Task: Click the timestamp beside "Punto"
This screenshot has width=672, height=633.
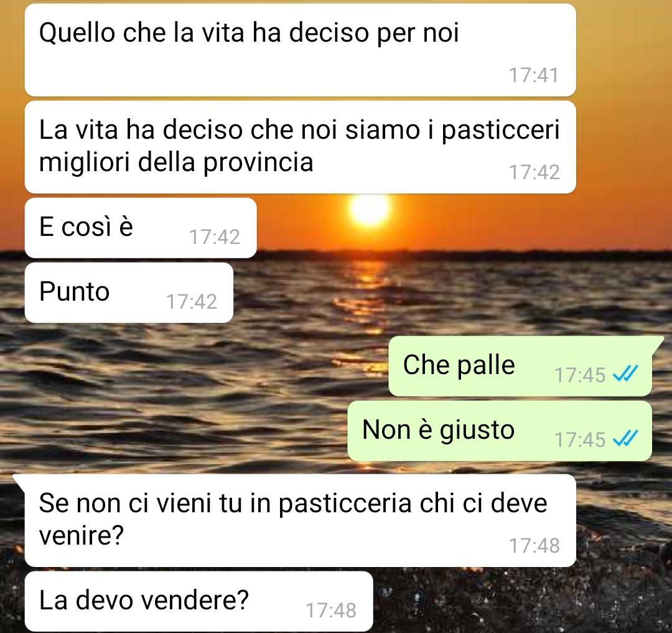Action: pos(192,302)
